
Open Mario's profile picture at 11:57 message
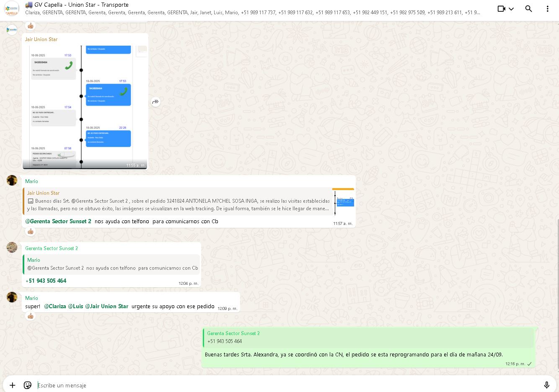click(x=12, y=181)
